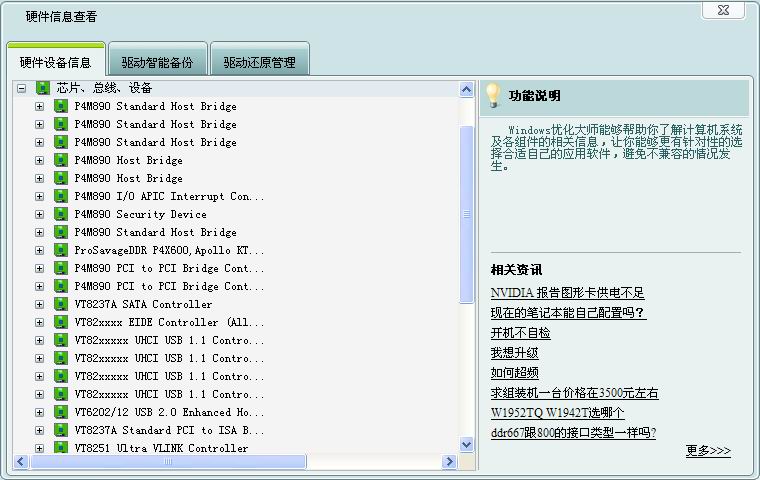Click the device tree's scroll down arrow
Viewport: 760px width, 480px height.
(466, 444)
